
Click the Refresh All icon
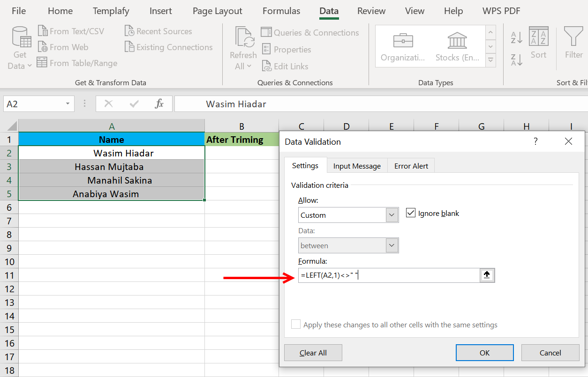[x=243, y=44]
